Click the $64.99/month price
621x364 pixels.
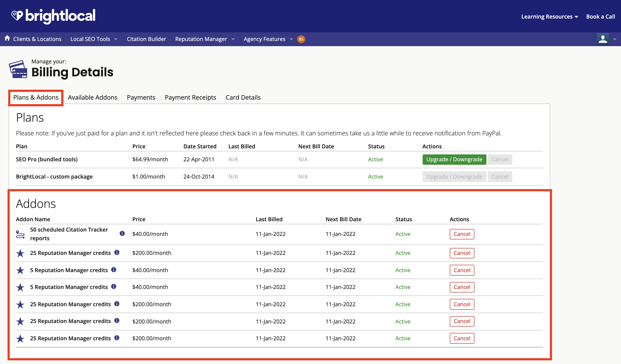[x=150, y=159]
